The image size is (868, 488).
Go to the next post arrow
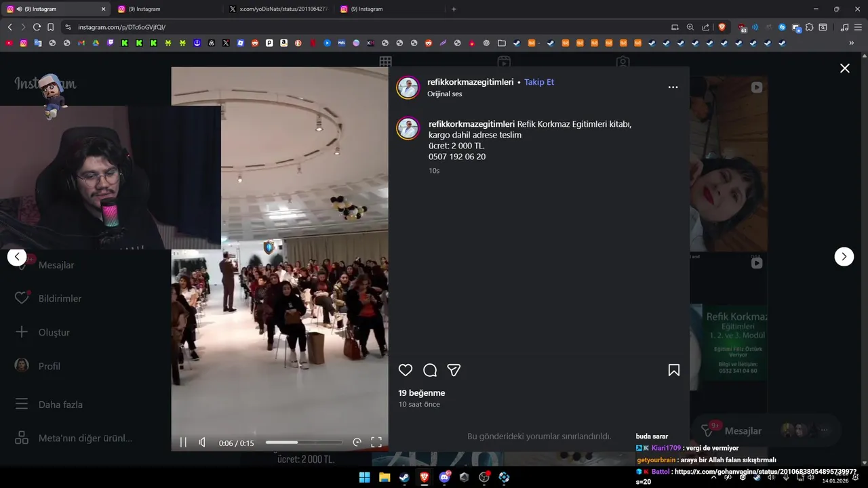tap(844, 256)
